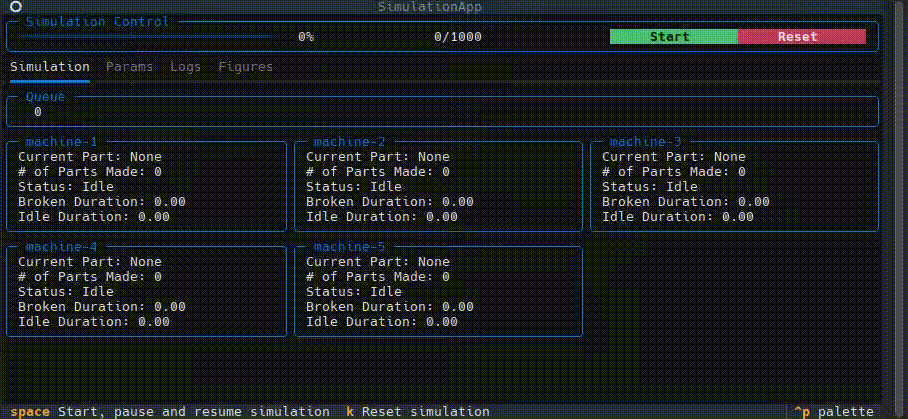Viewport: 908px width, 419px height.
Task: Select the machine-1 panel title
Action: point(61,142)
